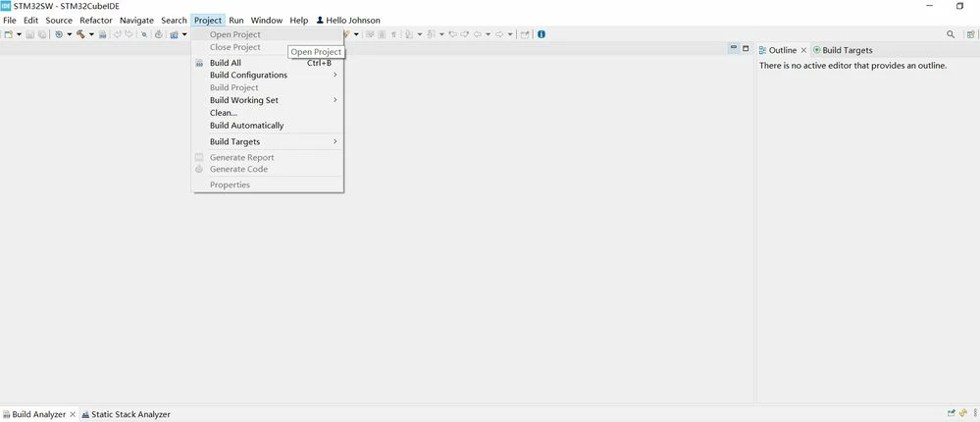
Task: Close the Outline tab with its X
Action: 803,50
